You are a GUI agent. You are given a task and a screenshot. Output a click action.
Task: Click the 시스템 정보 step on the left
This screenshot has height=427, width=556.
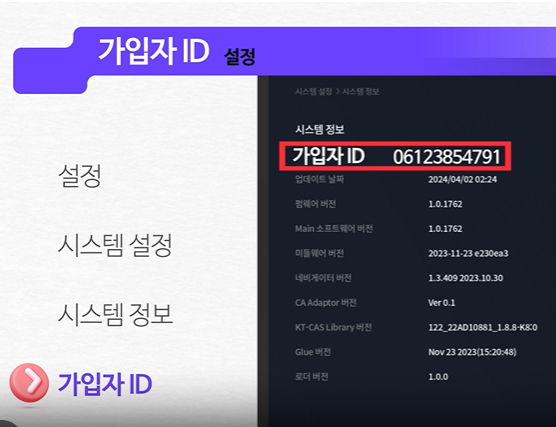click(115, 314)
